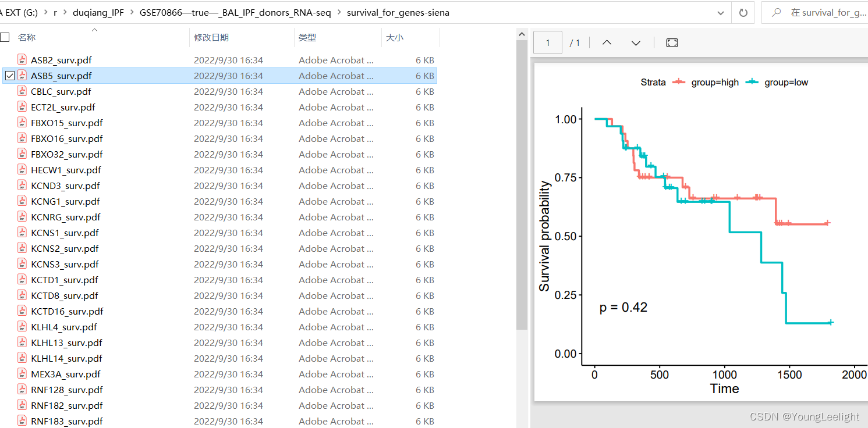Click the fit-to-page icon in preview toolbar
The height and width of the screenshot is (428, 868).
[x=672, y=42]
